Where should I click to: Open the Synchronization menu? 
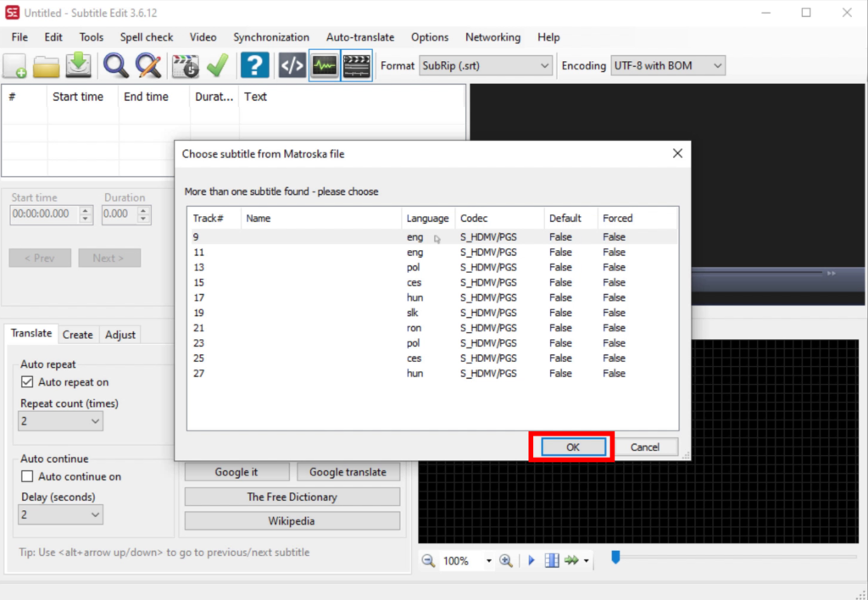(x=270, y=37)
